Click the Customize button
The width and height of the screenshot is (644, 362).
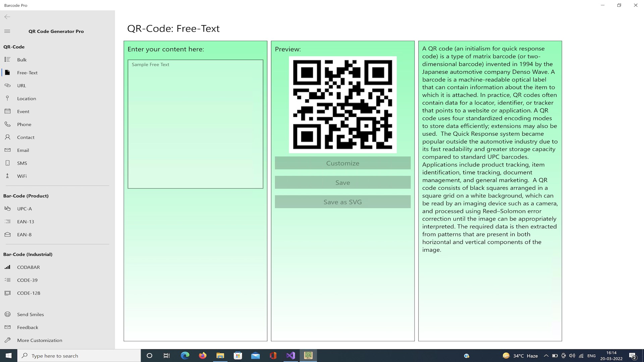[342, 163]
